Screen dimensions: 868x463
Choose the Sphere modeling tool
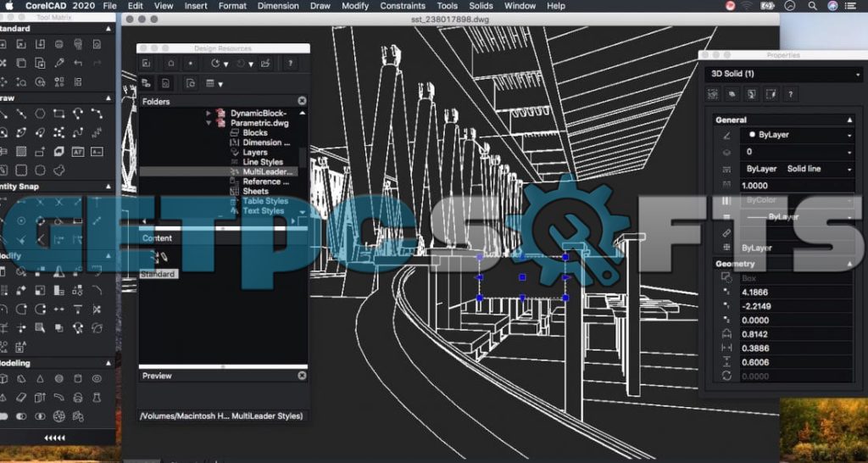pyautogui.click(x=58, y=379)
